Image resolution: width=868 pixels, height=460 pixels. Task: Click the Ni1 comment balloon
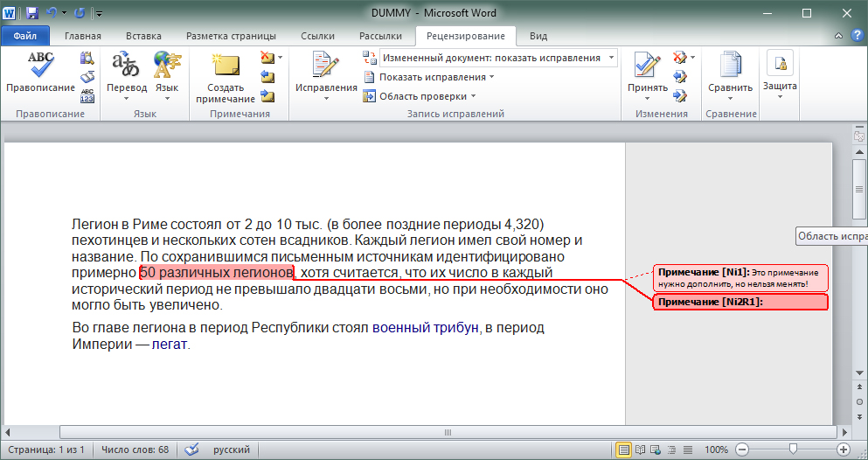740,278
